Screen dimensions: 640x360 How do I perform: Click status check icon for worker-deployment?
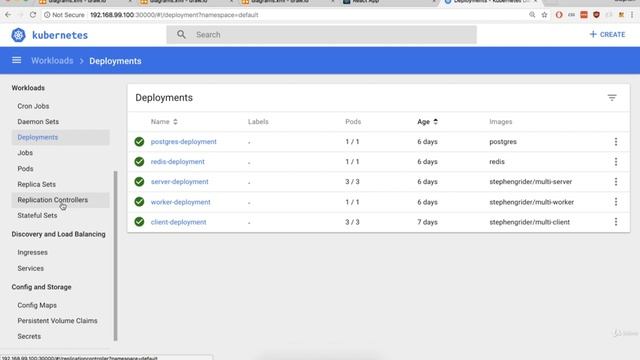pyautogui.click(x=139, y=202)
